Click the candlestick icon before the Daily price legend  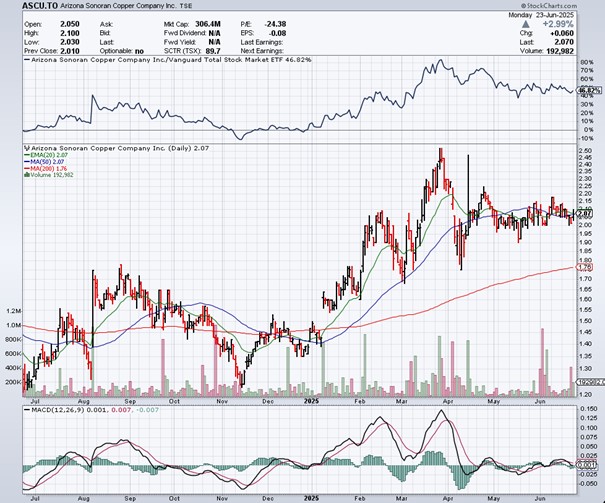click(x=27, y=148)
